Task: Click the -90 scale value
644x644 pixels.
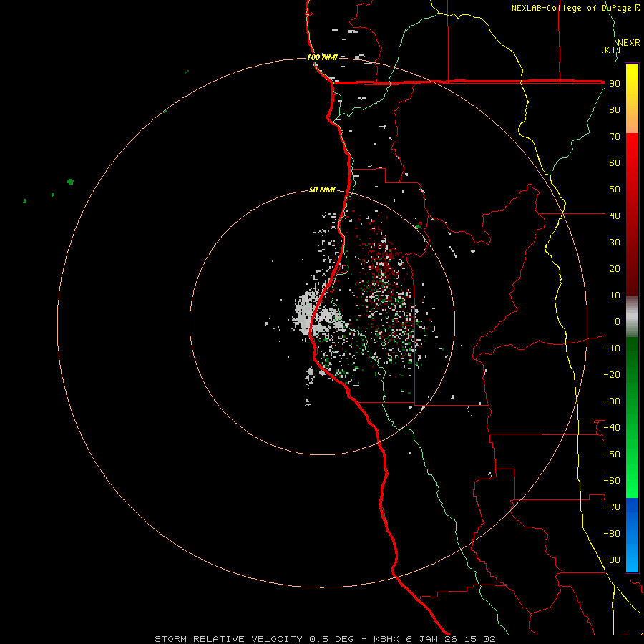Action: (612, 560)
